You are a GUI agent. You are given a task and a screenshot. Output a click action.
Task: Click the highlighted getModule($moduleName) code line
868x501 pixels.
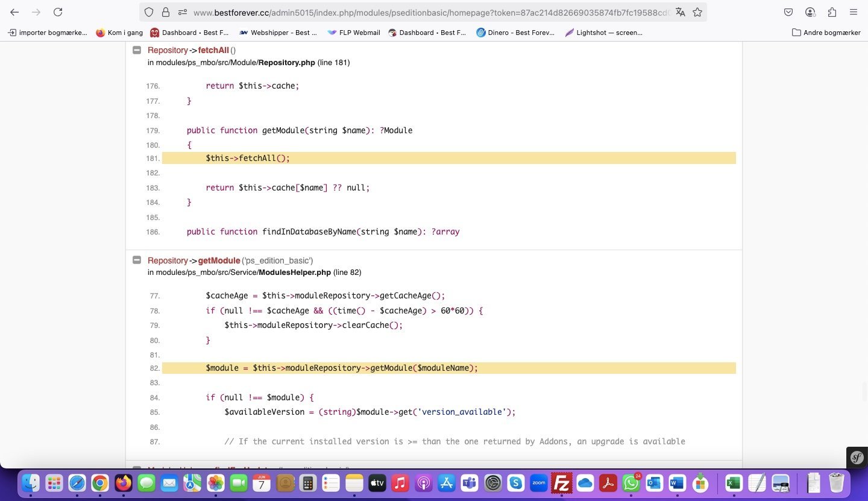click(x=449, y=368)
